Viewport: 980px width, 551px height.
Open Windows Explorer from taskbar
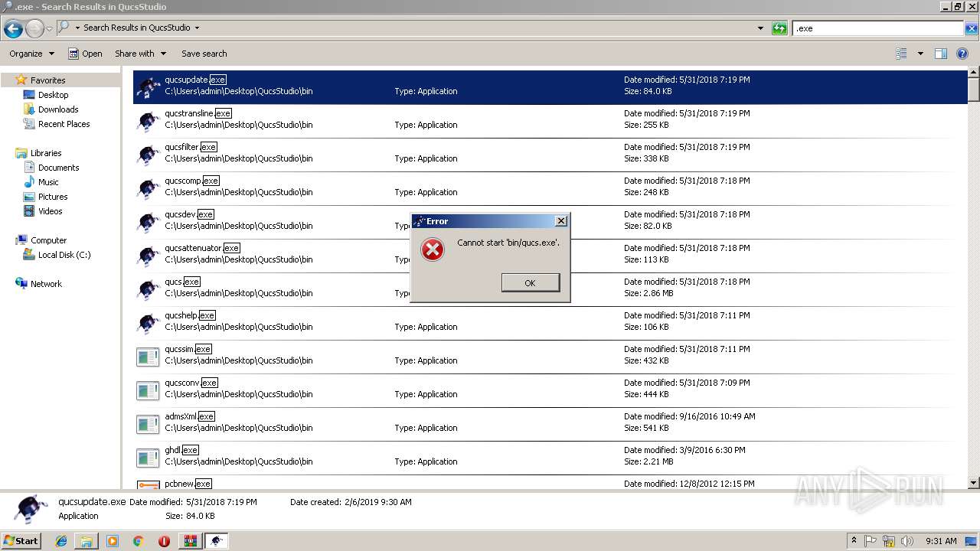tap(87, 541)
